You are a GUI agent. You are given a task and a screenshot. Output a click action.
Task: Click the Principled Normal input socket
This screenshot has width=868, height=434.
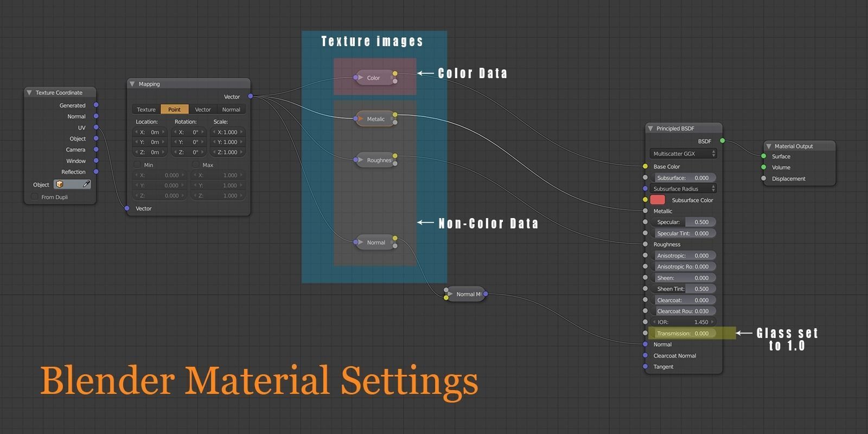point(645,344)
